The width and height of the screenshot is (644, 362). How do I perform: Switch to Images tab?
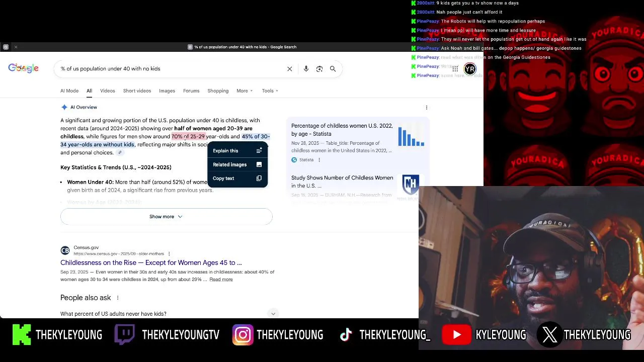[167, 91]
